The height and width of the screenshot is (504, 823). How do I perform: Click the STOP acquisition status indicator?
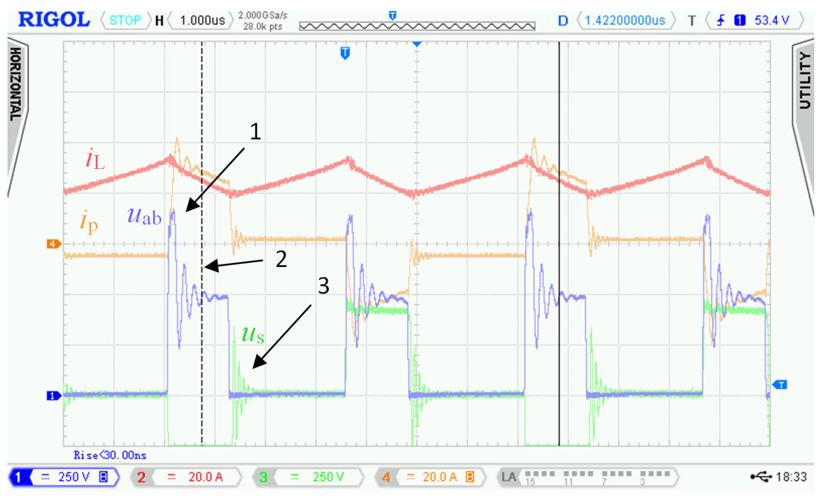[x=125, y=20]
